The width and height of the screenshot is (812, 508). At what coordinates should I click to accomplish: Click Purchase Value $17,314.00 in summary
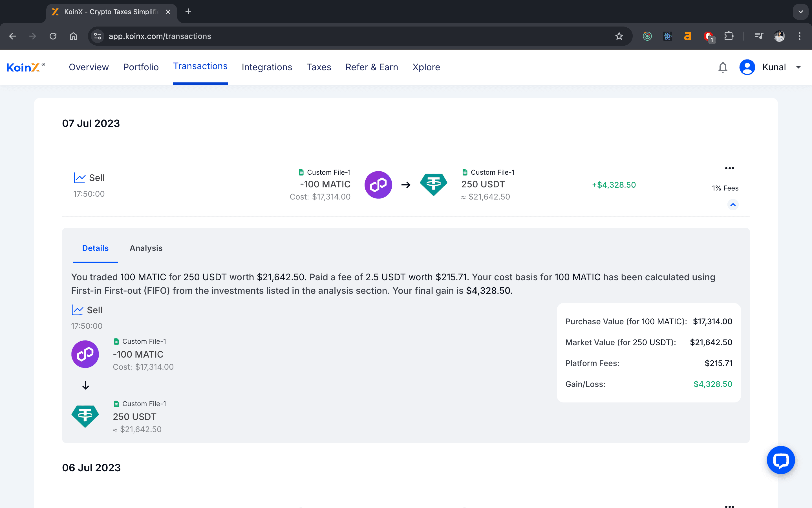(712, 321)
